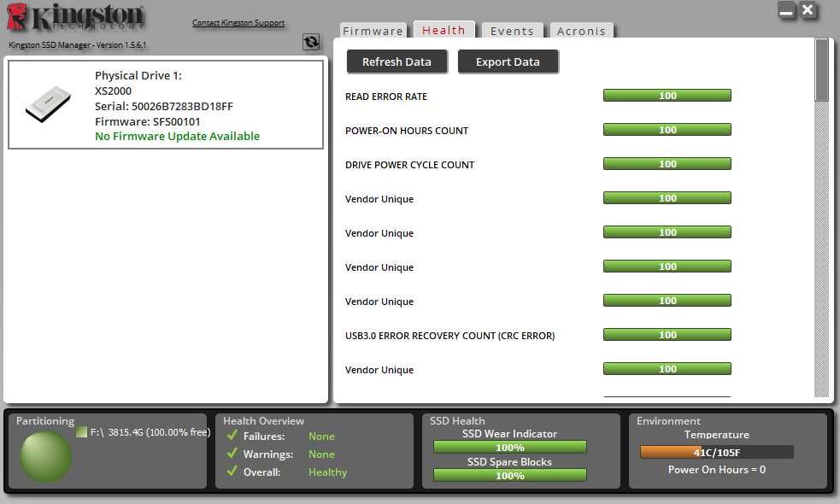840x504 pixels.
Task: Click the USB3.0 ERROR RECOVERY COUNT (CRC ERROR) label
Action: [450, 336]
